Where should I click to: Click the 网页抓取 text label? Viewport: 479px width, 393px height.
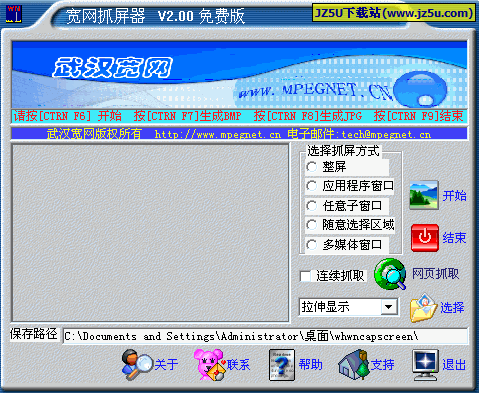[436, 274]
